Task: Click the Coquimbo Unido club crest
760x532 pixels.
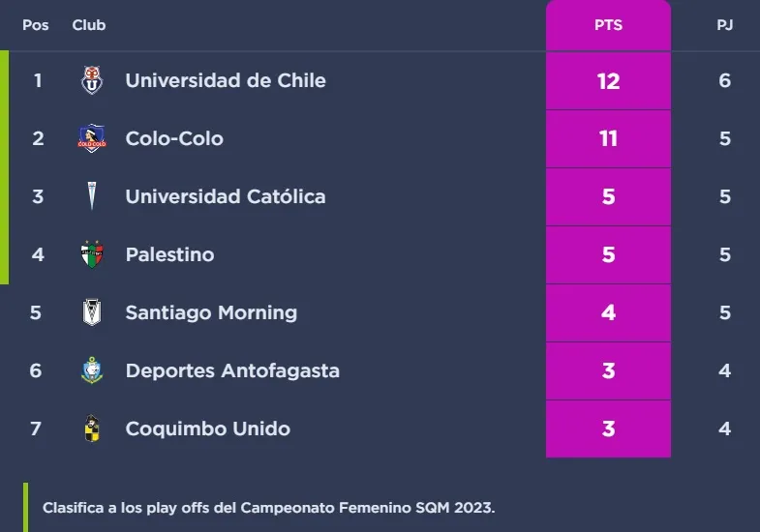Action: [92, 429]
